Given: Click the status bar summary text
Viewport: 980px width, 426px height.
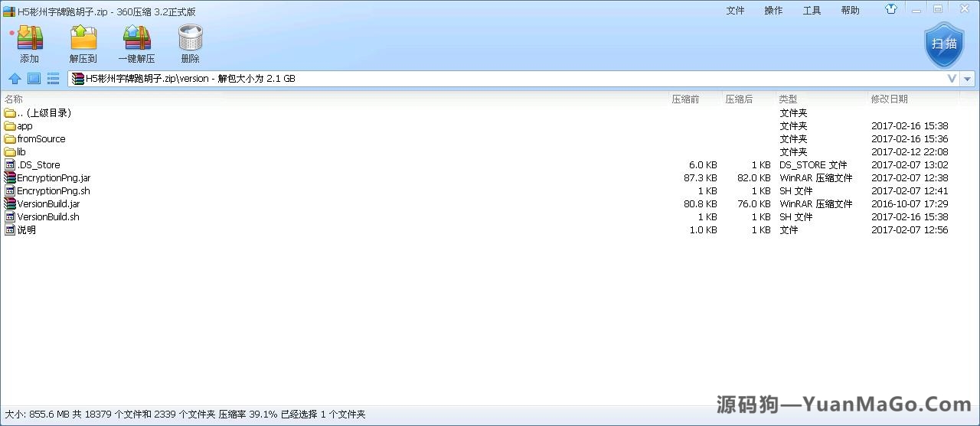Looking at the screenshot, I should pyautogui.click(x=185, y=415).
